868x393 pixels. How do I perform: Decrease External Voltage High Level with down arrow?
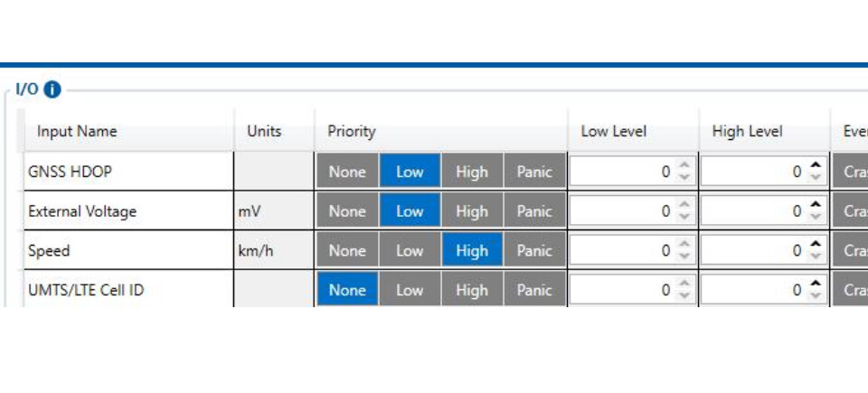click(815, 217)
